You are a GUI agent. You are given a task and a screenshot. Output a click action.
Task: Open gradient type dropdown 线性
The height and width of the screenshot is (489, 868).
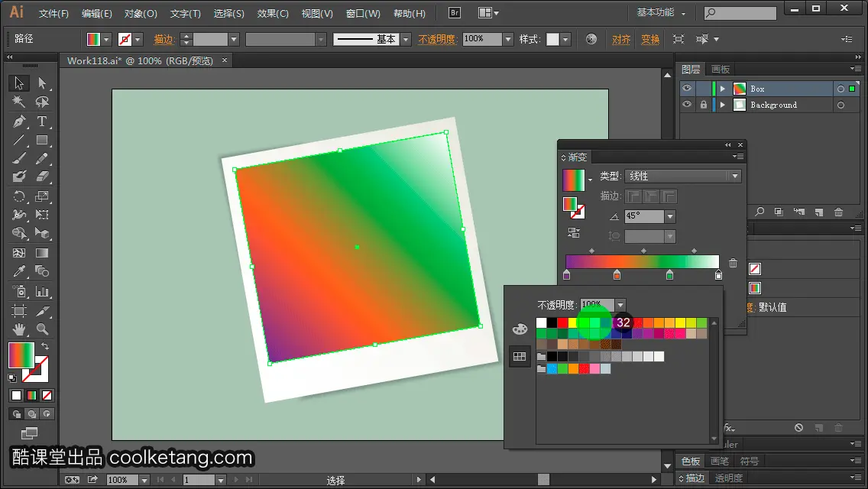(x=734, y=176)
